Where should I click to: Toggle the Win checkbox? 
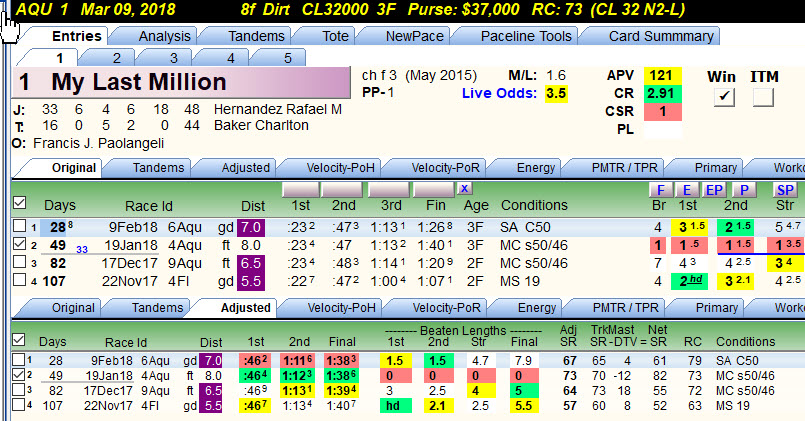pos(724,97)
